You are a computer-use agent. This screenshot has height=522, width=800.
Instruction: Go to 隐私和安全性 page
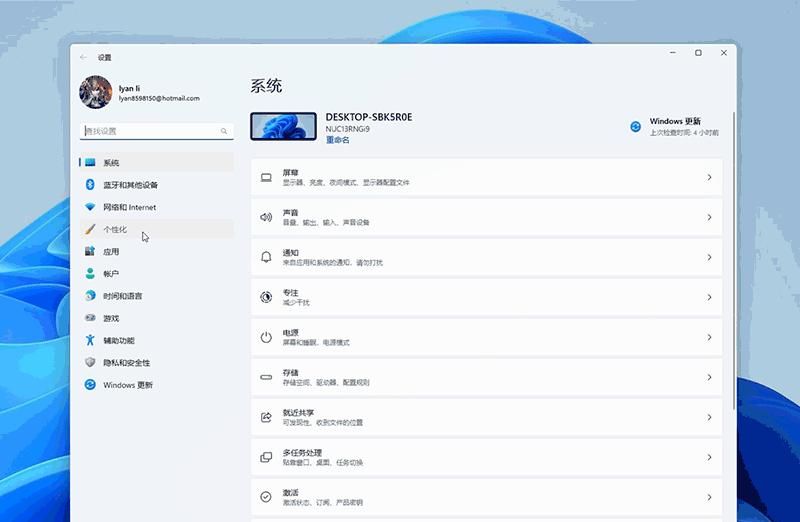156,362
